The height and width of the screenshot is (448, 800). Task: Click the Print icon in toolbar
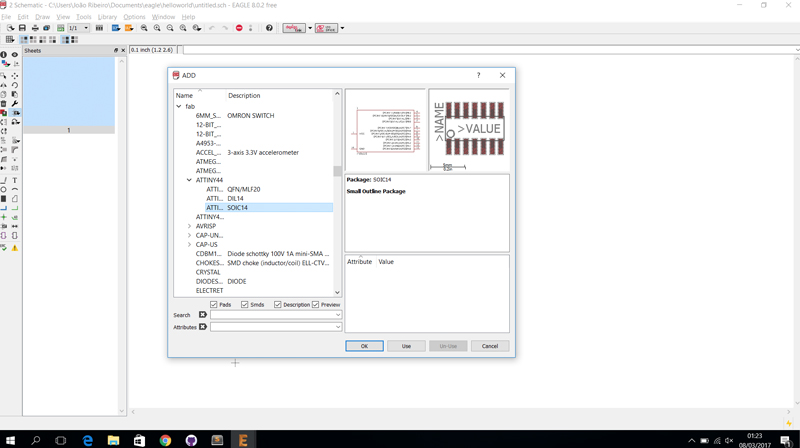coord(35,28)
